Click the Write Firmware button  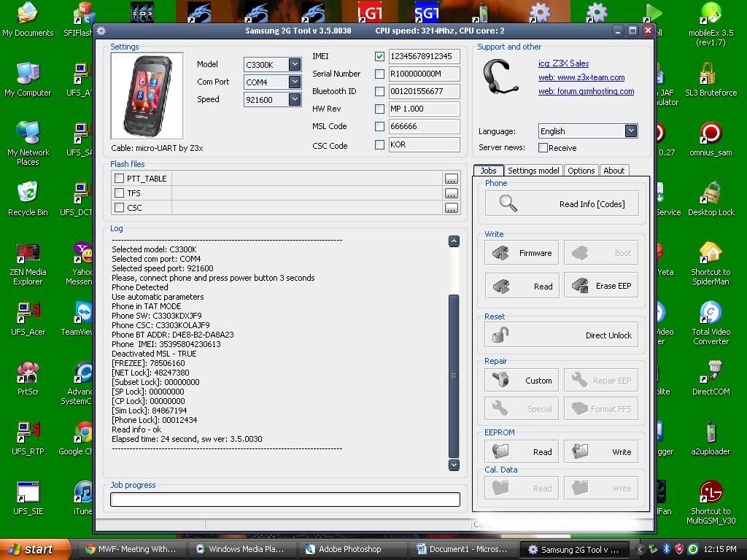click(522, 253)
